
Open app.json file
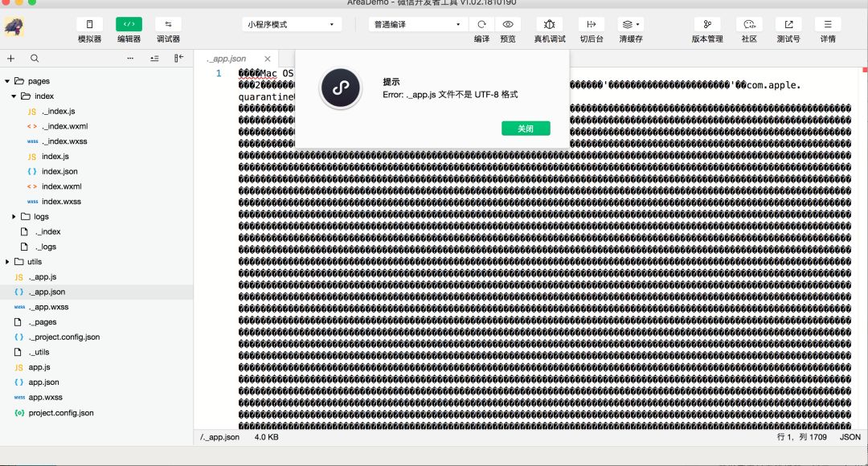tap(43, 382)
